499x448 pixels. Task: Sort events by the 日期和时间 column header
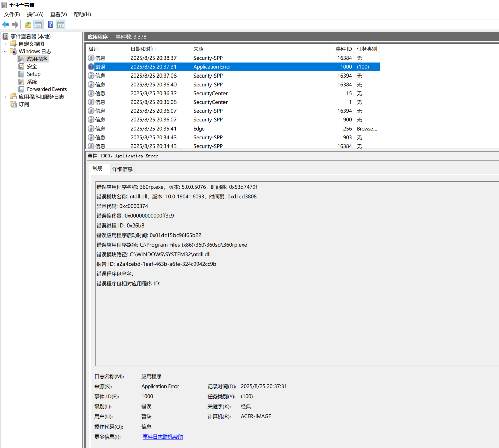click(143, 49)
